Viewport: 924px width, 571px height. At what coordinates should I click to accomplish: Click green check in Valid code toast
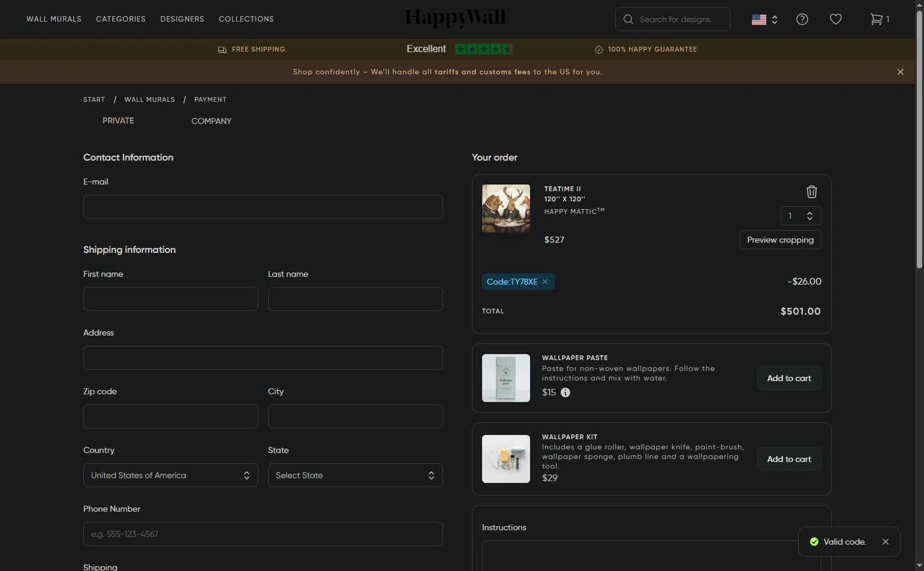tap(814, 542)
